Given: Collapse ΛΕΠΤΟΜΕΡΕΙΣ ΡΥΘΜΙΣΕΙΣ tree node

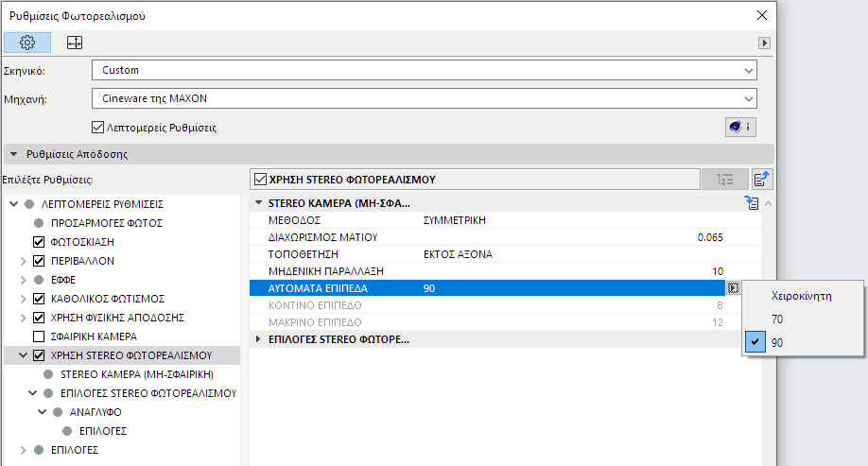Looking at the screenshot, I should [14, 204].
